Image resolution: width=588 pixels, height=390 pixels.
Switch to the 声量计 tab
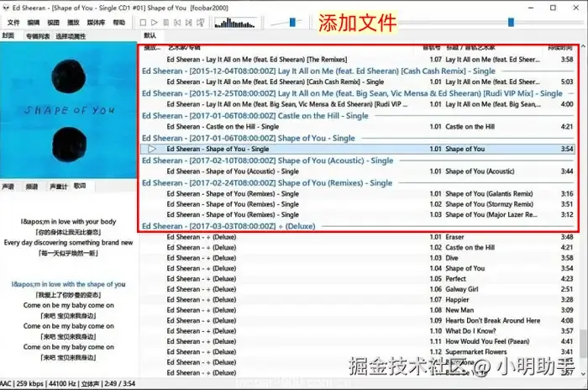pos(59,187)
